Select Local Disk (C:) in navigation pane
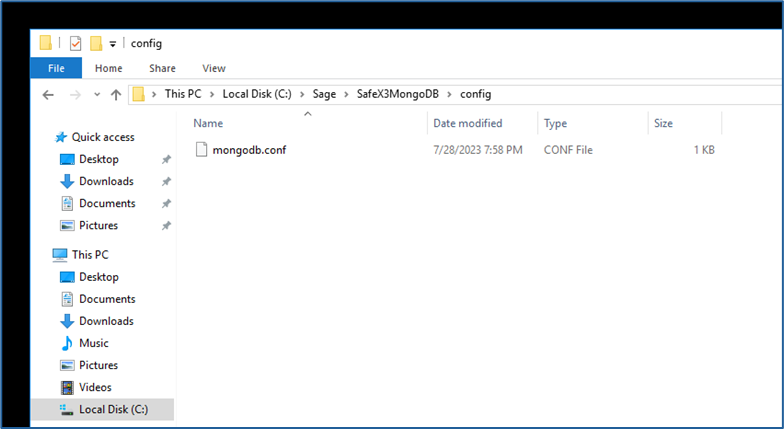This screenshot has width=784, height=429. tap(114, 409)
